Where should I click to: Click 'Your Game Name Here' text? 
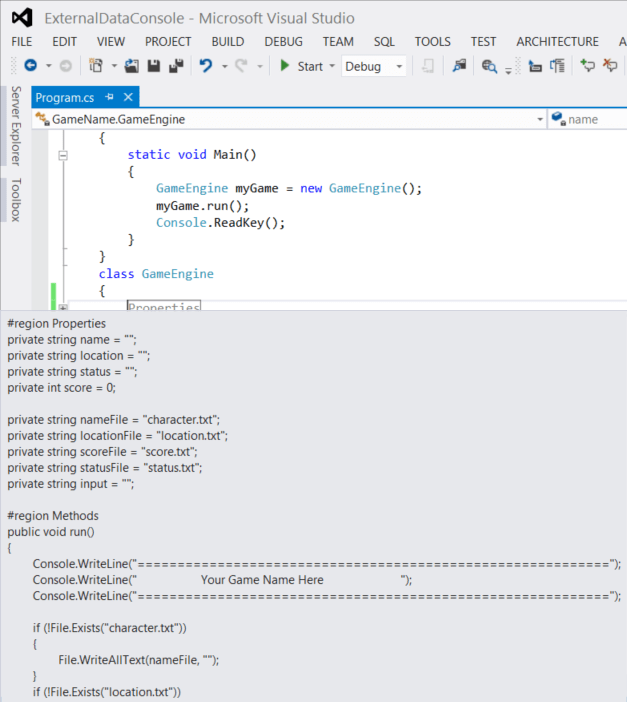tap(262, 580)
